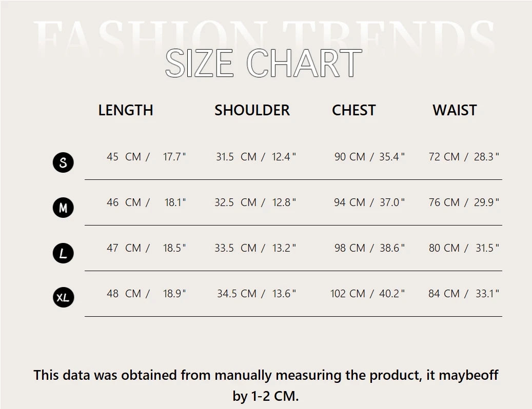The height and width of the screenshot is (409, 532).
Task: Select the L size circle icon
Action: 63,253
